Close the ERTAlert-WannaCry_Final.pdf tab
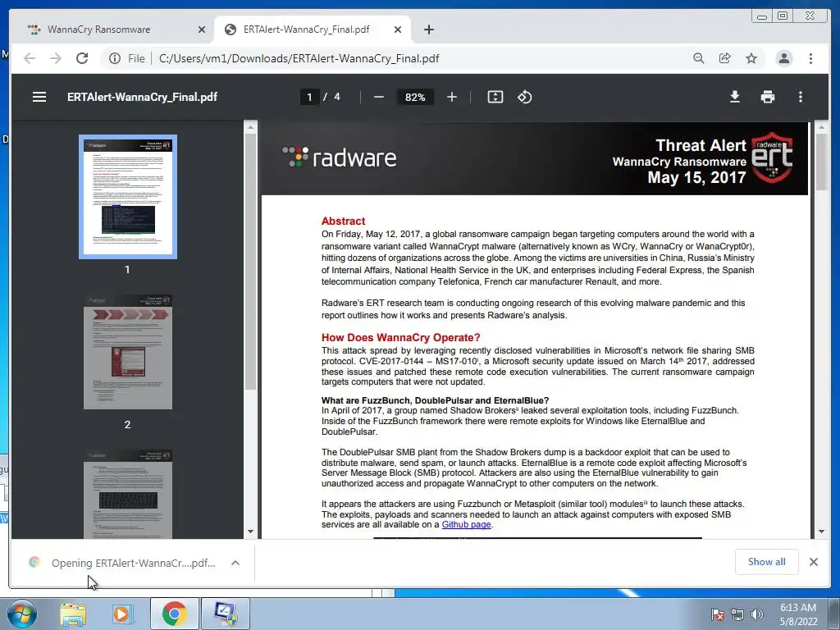This screenshot has height=630, width=840. [398, 30]
